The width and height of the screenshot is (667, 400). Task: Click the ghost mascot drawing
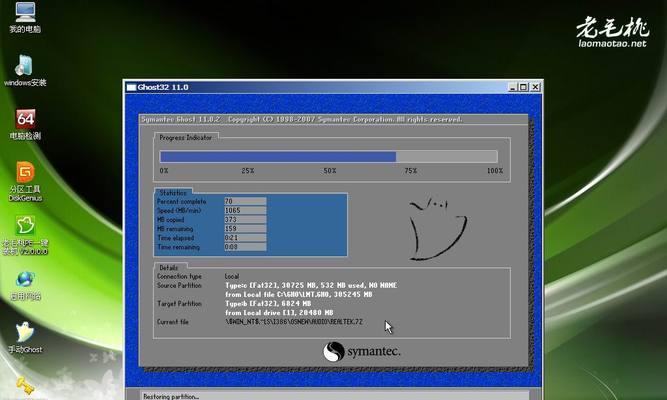(x=438, y=228)
